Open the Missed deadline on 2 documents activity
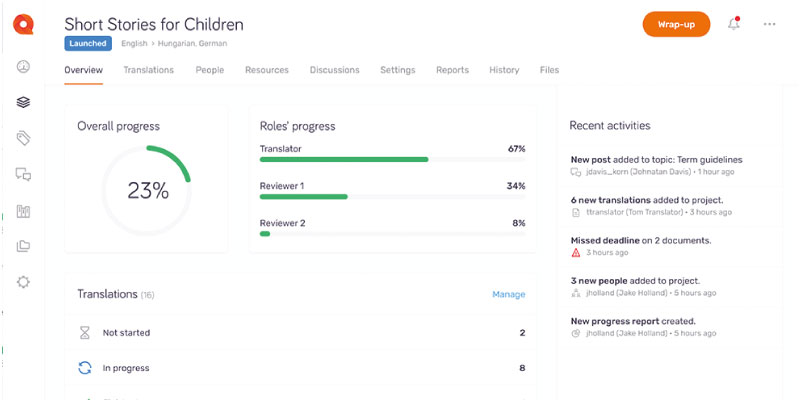The height and width of the screenshot is (400, 800). (672, 246)
